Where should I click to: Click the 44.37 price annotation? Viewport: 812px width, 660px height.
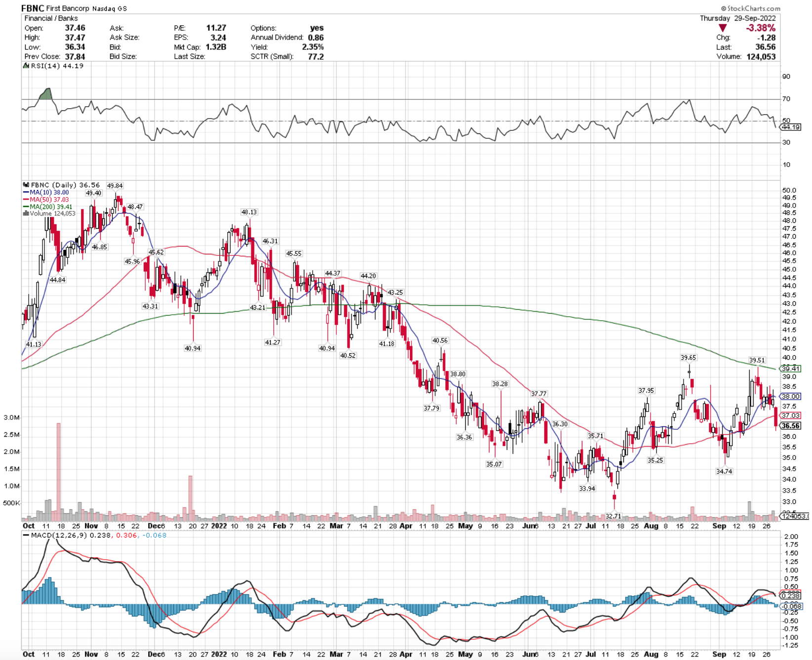click(x=332, y=273)
